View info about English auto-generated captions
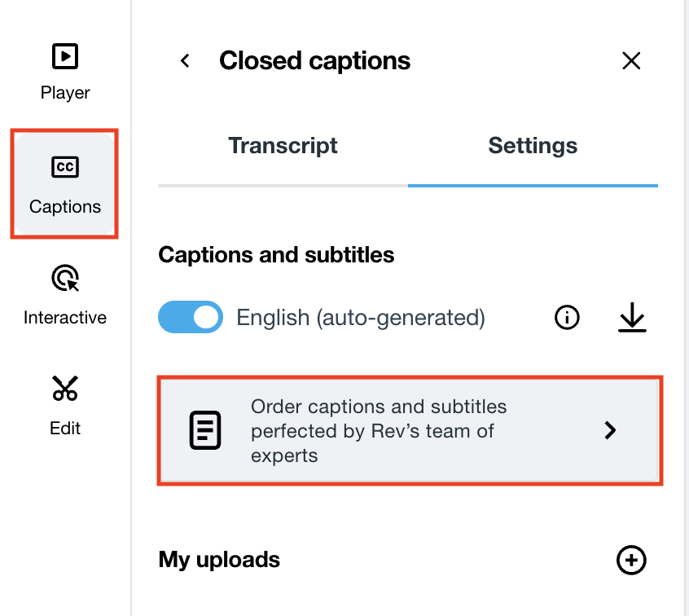Image resolution: width=689 pixels, height=616 pixels. pos(567,318)
